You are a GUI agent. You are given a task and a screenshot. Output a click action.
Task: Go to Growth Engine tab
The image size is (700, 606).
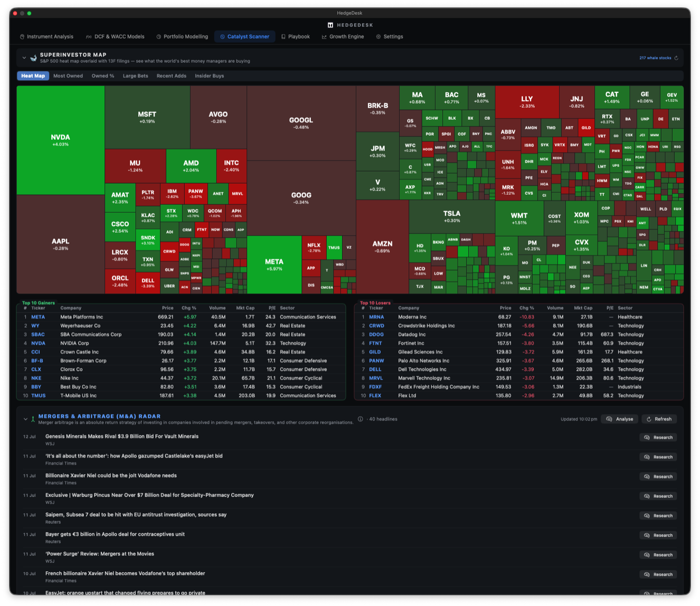pos(343,37)
